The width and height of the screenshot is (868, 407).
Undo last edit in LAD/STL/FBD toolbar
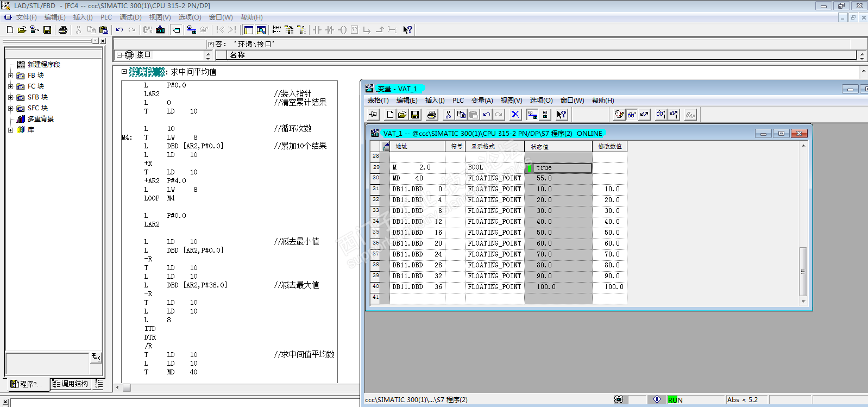pos(119,30)
